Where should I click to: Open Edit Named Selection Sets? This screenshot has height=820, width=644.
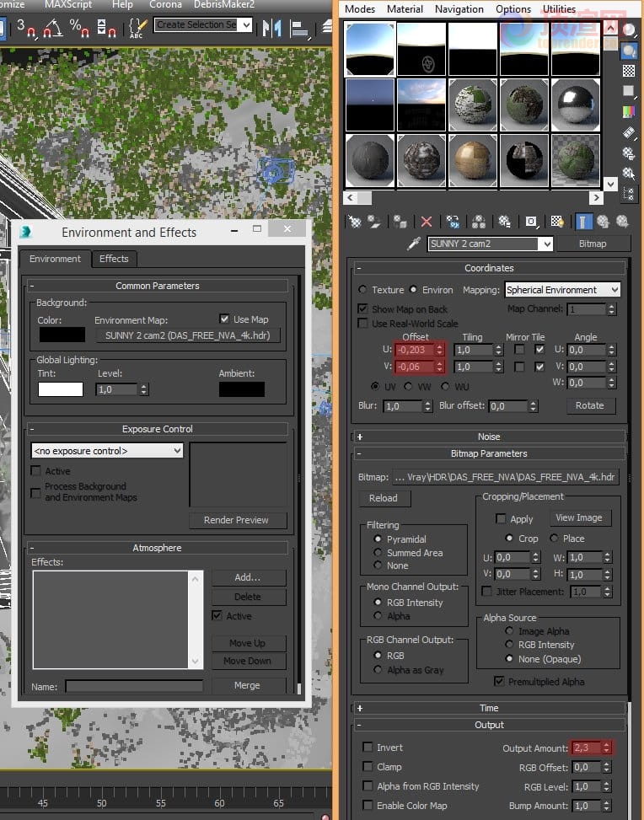(x=137, y=27)
